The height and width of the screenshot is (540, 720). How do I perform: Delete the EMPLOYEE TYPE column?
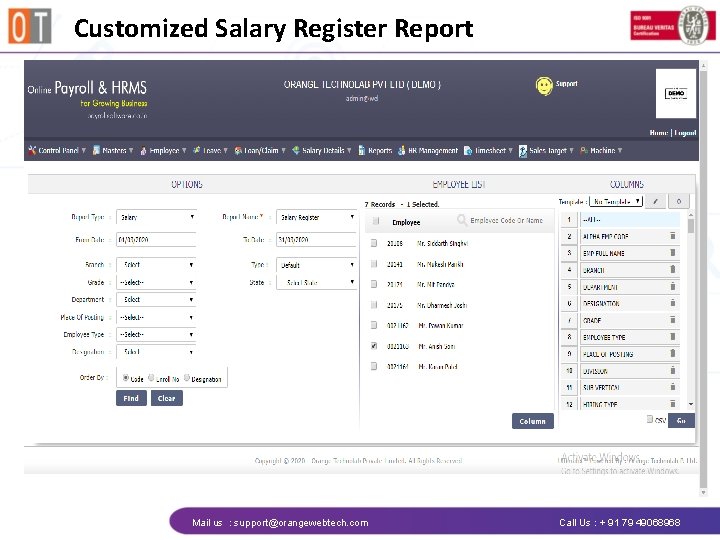coord(673,337)
